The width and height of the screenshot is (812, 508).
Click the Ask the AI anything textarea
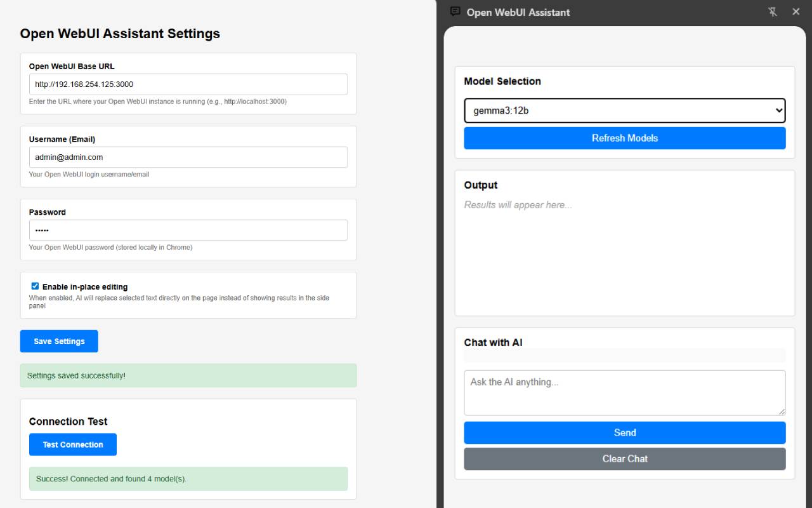(x=625, y=393)
